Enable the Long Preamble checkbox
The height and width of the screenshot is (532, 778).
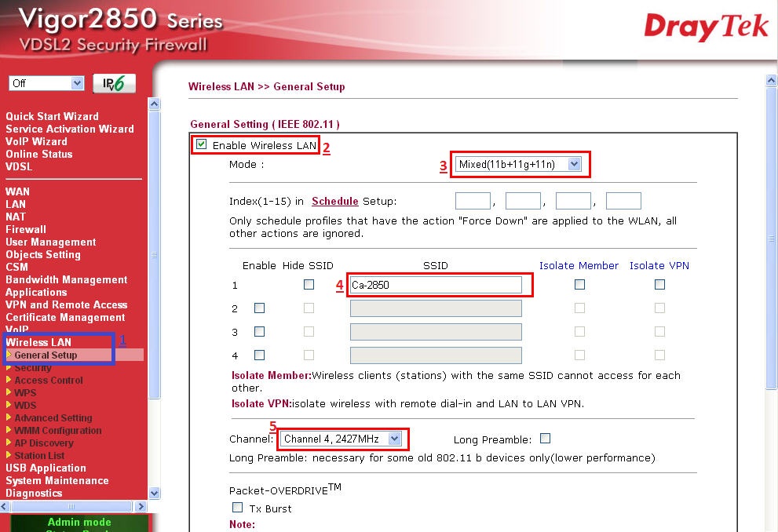(545, 439)
